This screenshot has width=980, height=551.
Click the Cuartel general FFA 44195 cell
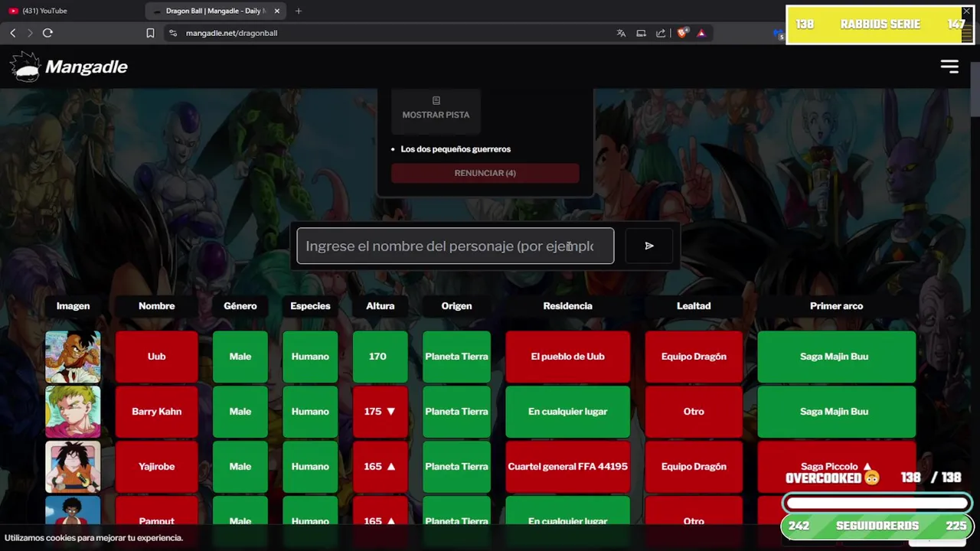coord(568,467)
